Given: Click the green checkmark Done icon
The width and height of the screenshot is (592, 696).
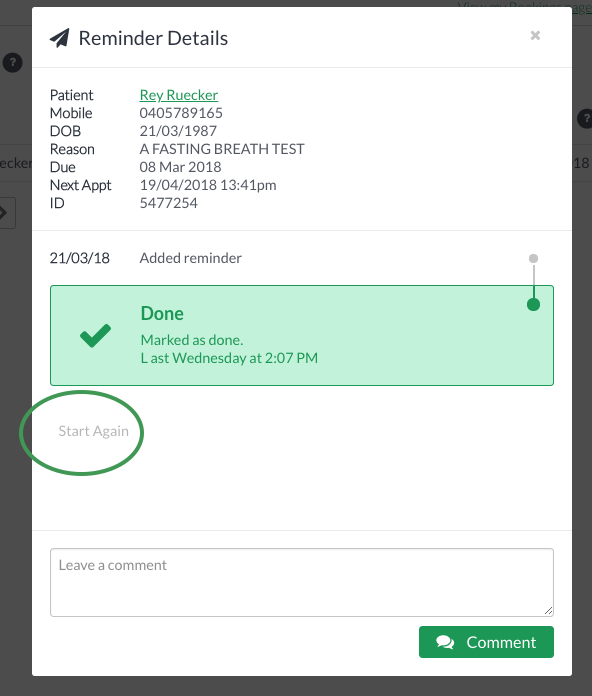Looking at the screenshot, I should pos(95,336).
